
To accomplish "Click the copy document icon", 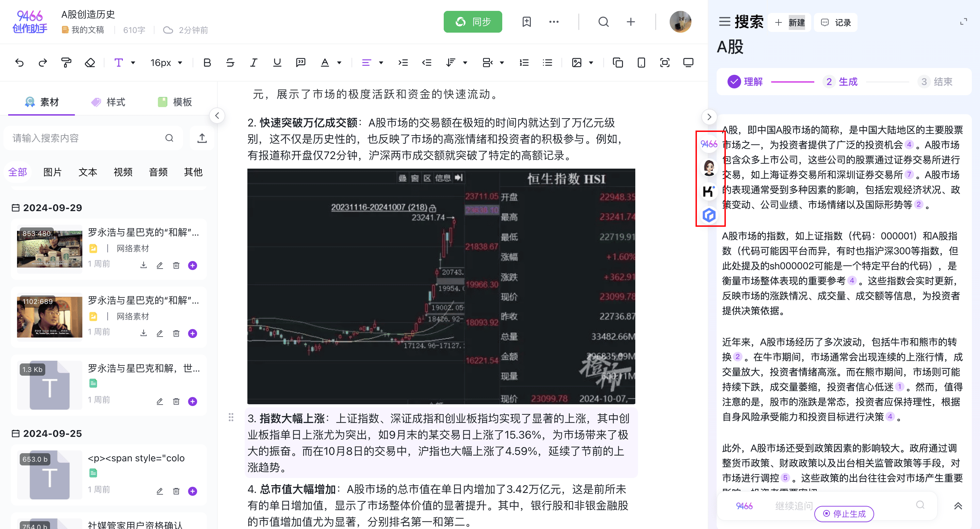I will pos(618,63).
